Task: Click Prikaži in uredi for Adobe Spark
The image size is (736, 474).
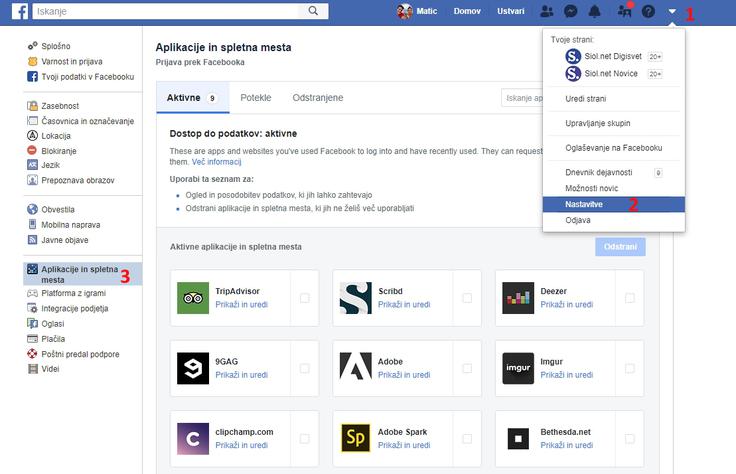Action: point(404,445)
